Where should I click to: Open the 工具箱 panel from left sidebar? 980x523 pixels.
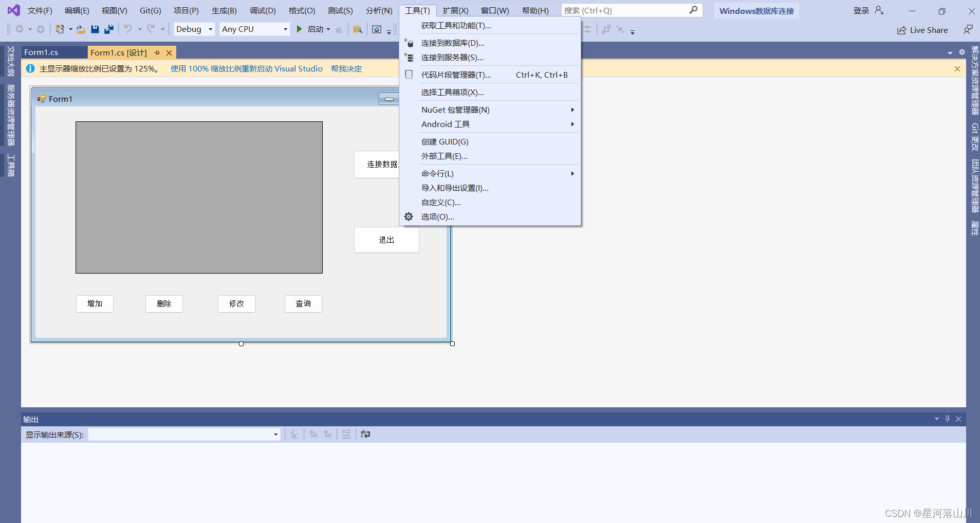pyautogui.click(x=10, y=166)
